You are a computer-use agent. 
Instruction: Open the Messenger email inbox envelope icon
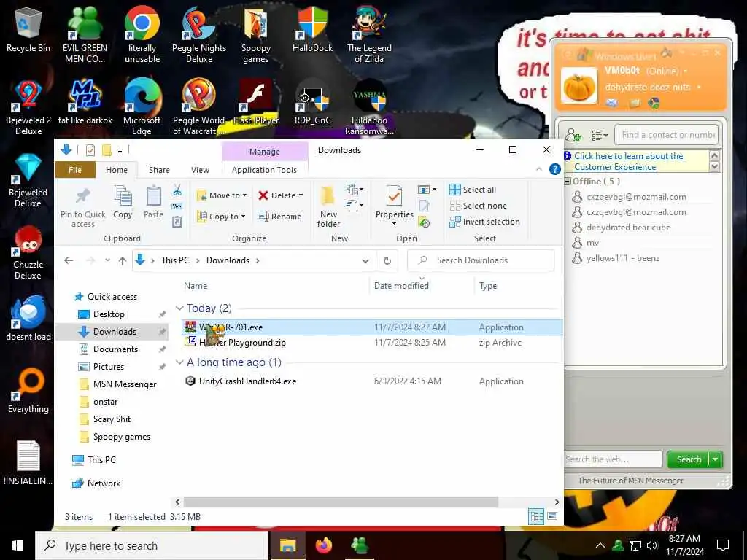tap(612, 103)
